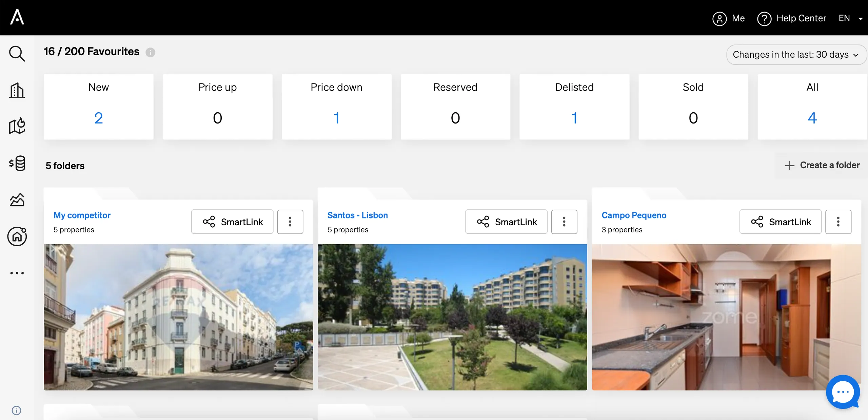Open the Santos - Lisbon folder link
Screen dimensions: 868x420
click(357, 215)
